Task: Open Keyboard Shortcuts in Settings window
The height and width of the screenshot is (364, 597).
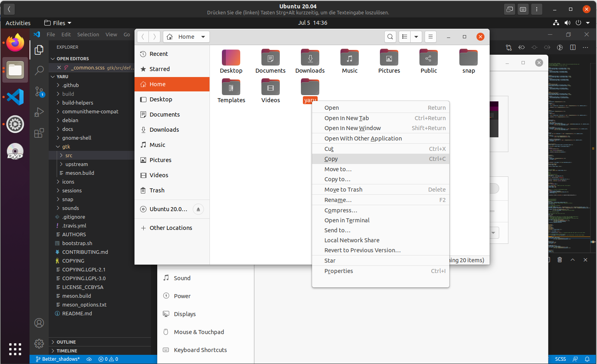Action: click(206, 350)
